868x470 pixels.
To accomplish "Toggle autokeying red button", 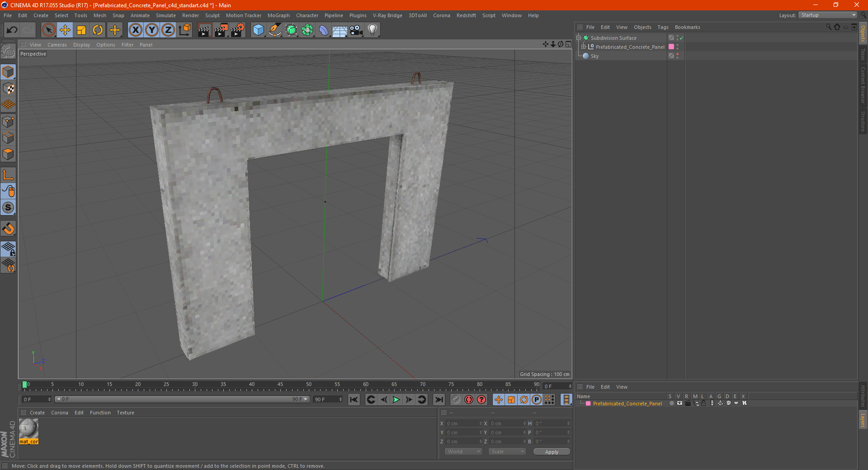I will tap(469, 399).
